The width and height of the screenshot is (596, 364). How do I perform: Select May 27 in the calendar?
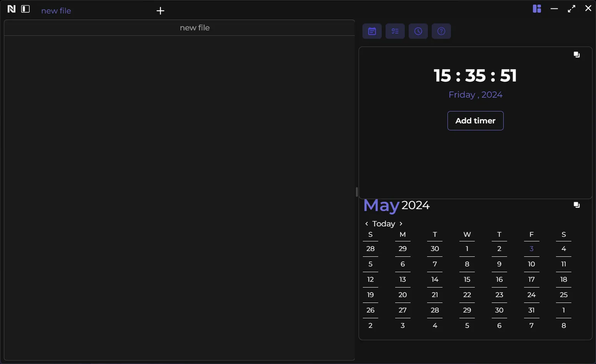[403, 310]
